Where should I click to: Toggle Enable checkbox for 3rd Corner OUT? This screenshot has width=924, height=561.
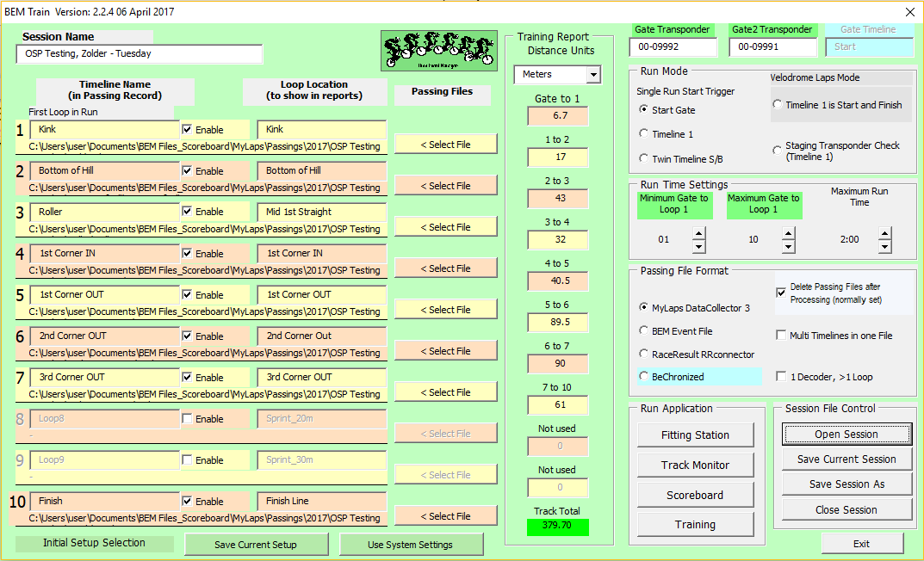(x=187, y=377)
